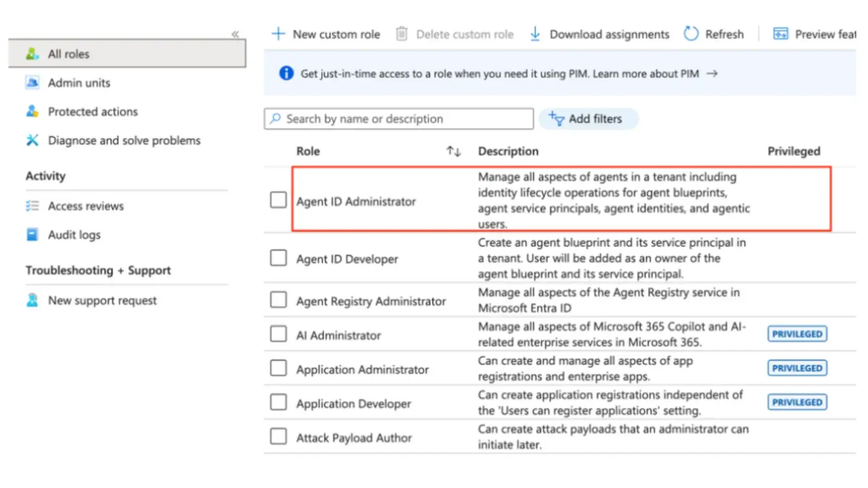The image size is (868, 488).
Task: Select the AI Administrator checkbox
Action: coord(278,334)
